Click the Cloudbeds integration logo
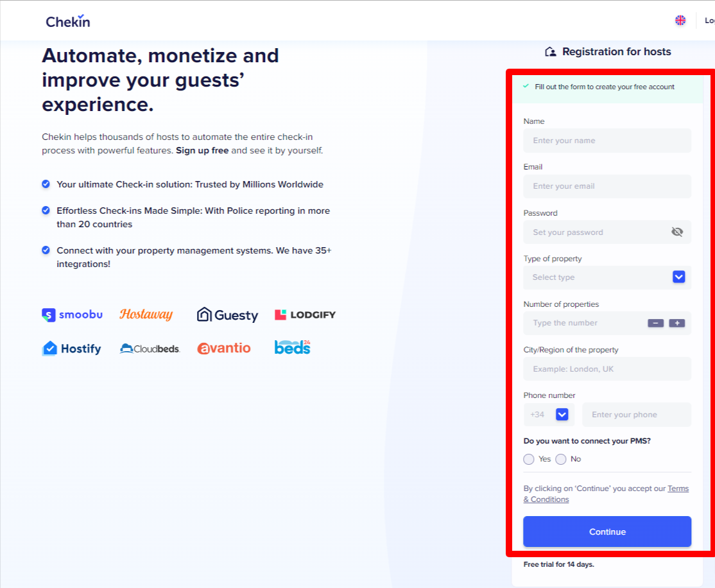715x588 pixels. [x=150, y=349]
